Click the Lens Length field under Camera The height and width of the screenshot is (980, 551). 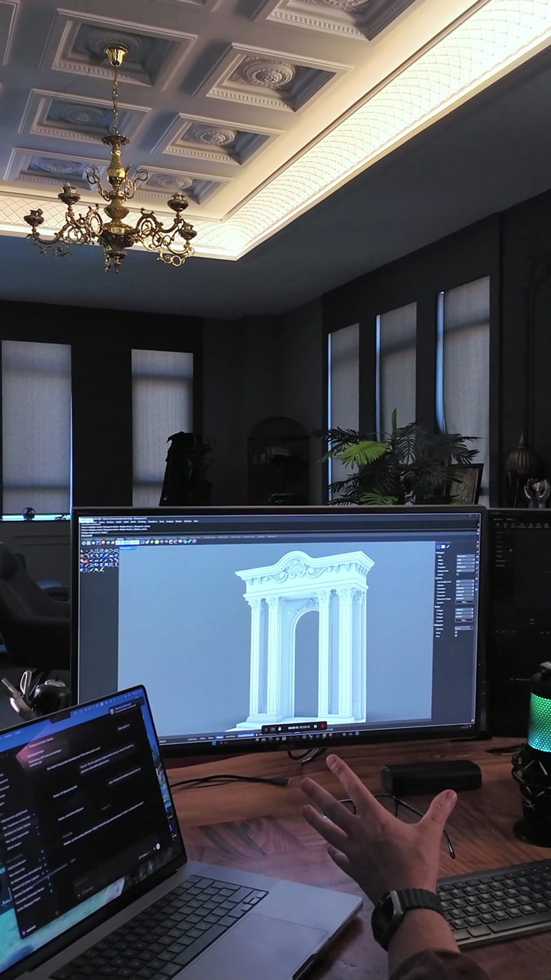tap(465, 581)
